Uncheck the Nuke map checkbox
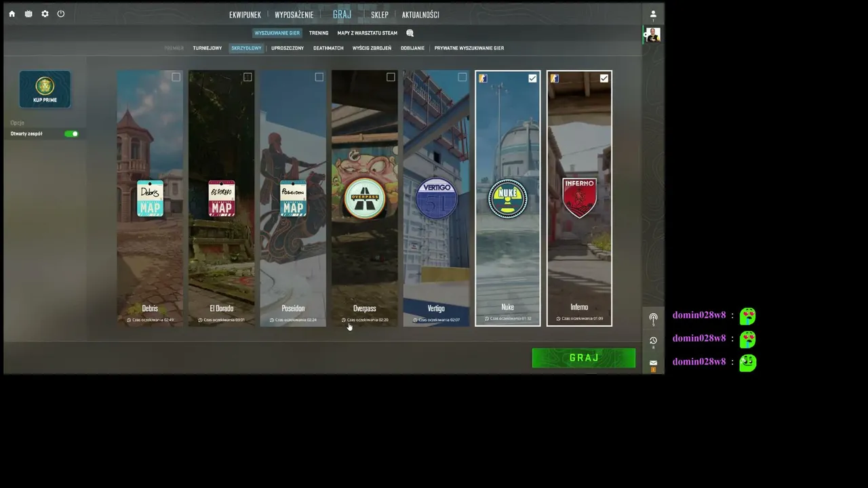 click(x=532, y=79)
